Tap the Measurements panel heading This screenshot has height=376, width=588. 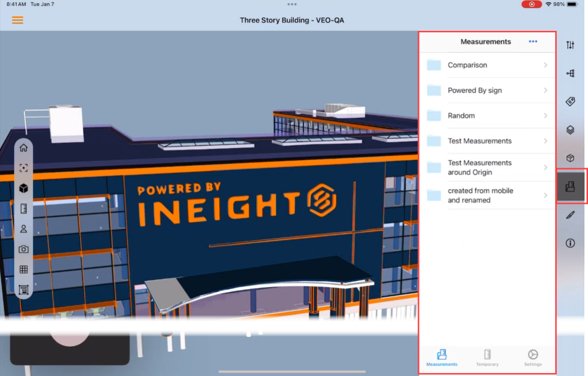[x=486, y=42]
